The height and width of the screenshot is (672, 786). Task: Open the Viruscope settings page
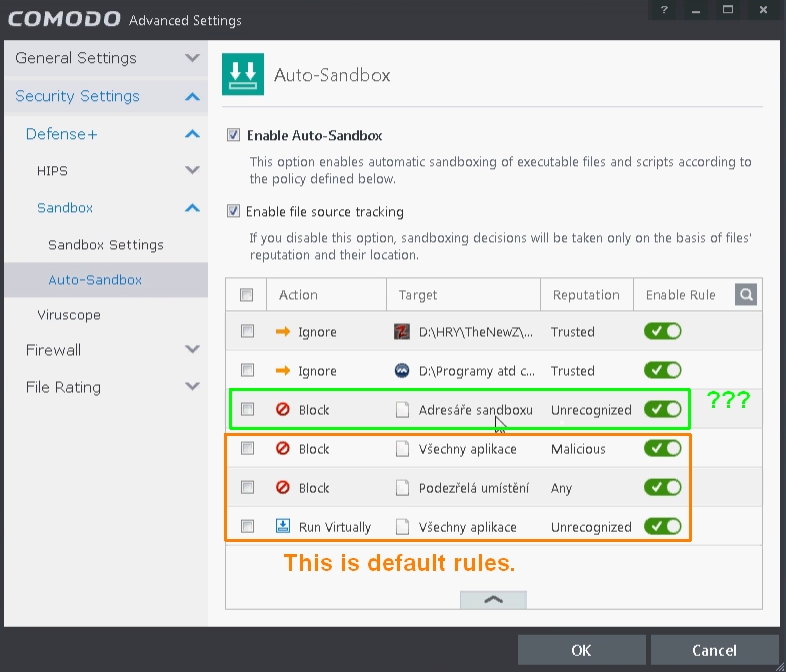(69, 315)
